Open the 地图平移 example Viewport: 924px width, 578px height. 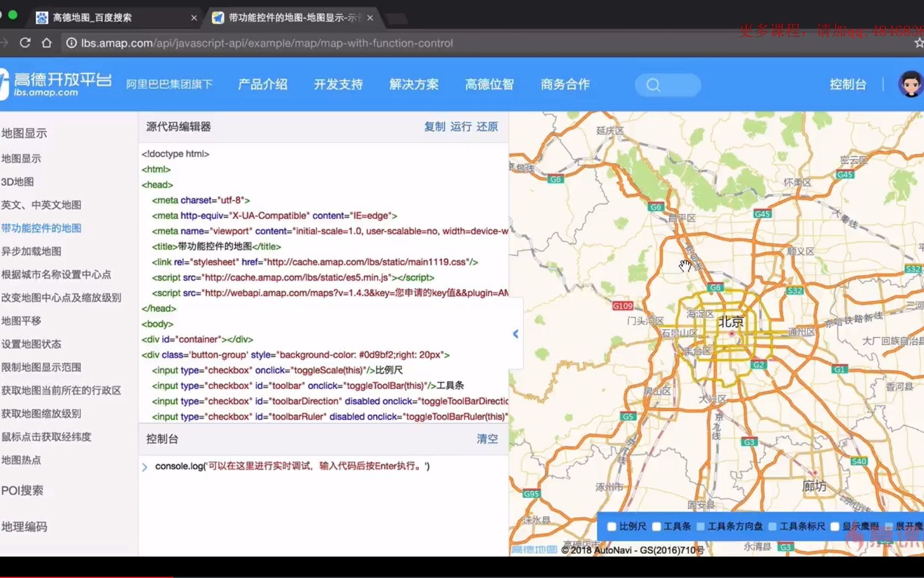[x=21, y=321]
